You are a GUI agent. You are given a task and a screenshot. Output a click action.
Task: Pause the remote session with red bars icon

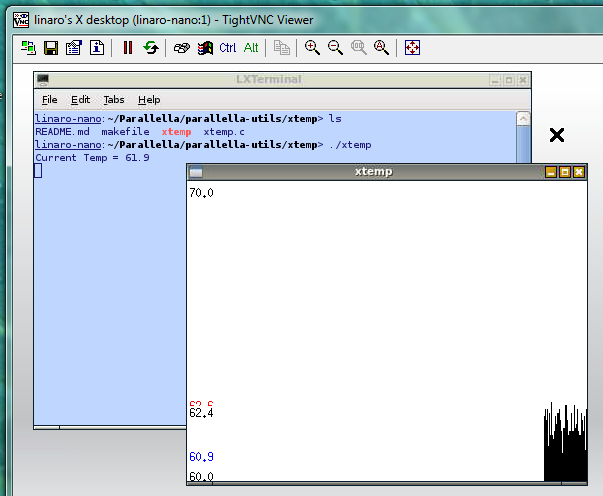click(128, 47)
